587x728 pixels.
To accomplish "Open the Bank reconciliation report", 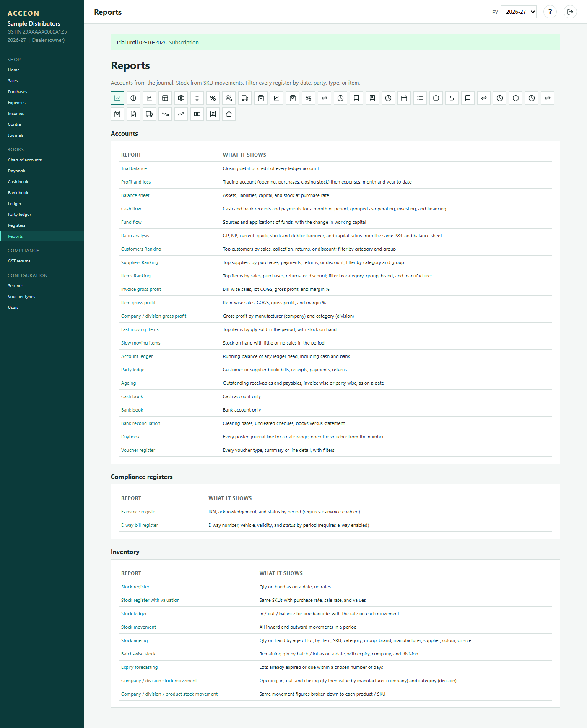I will click(x=141, y=423).
